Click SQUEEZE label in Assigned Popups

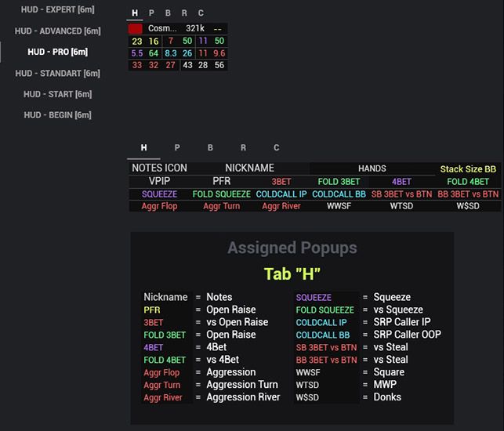[x=314, y=297]
